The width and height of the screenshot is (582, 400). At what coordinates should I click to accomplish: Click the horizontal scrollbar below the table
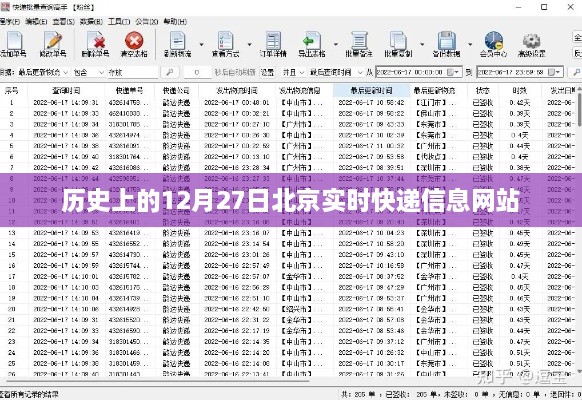coord(158,380)
